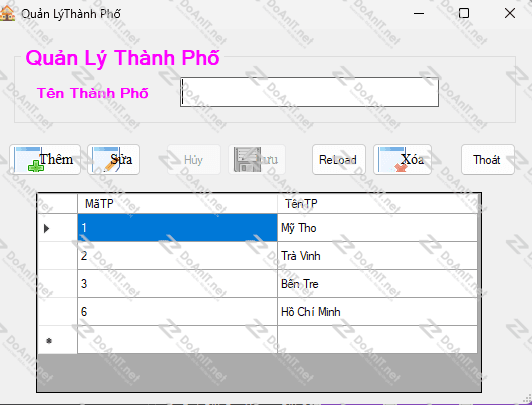532x405 pixels.
Task: Click the house application icon in title bar
Action: 7,14
